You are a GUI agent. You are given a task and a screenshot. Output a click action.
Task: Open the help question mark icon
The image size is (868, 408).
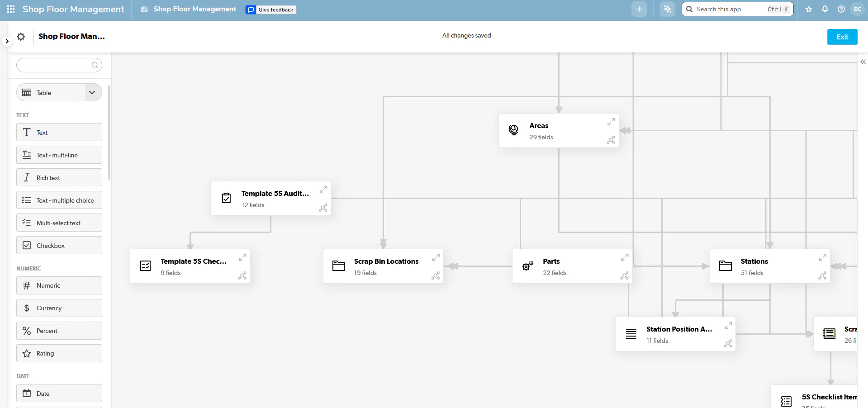tap(841, 9)
